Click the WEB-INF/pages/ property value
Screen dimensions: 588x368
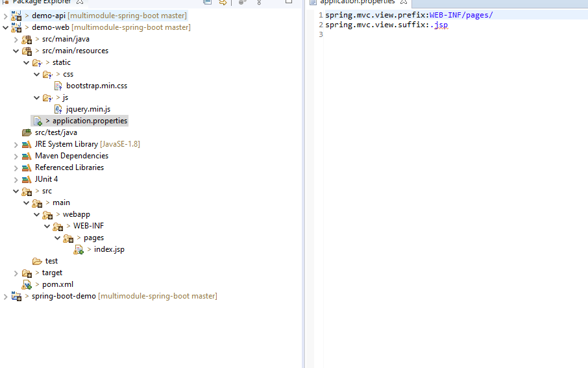tap(461, 15)
